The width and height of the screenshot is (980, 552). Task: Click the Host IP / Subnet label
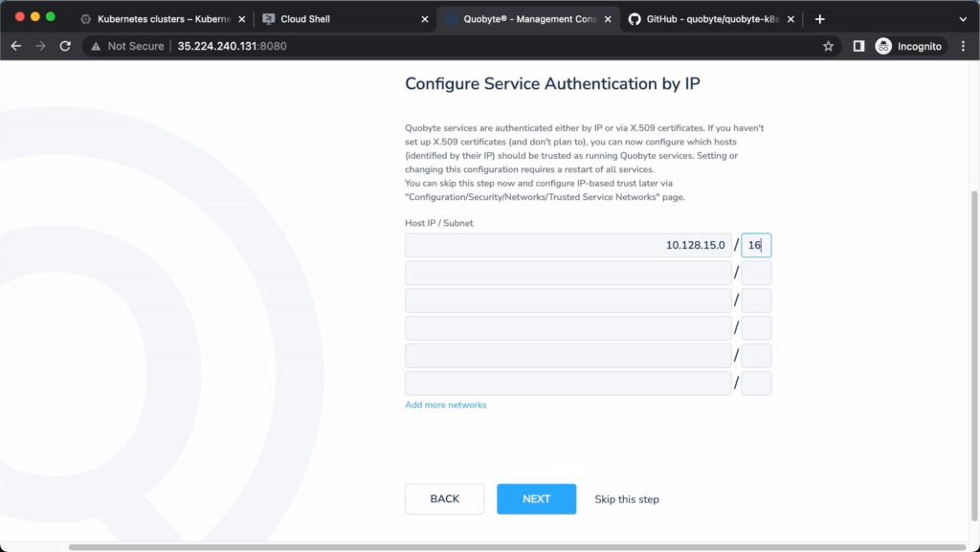[438, 223]
